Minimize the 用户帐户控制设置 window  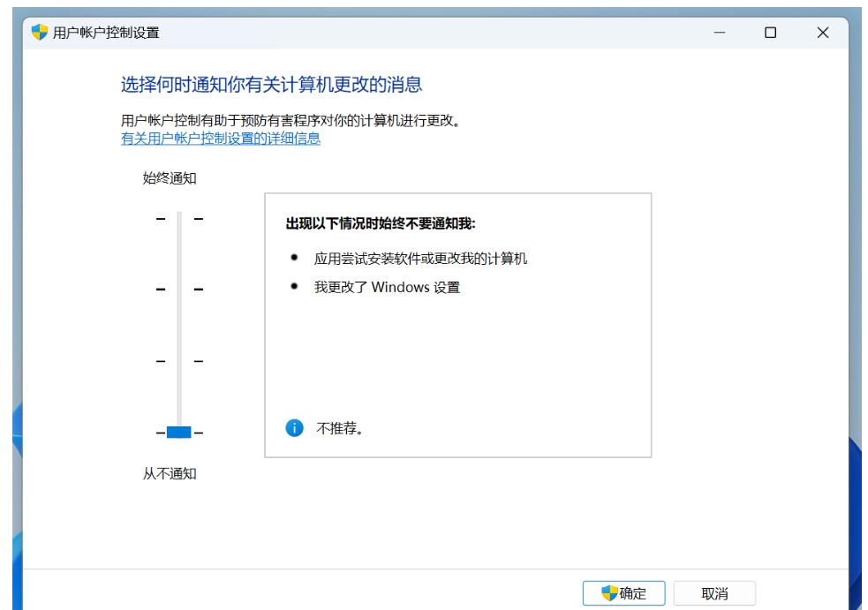(x=719, y=33)
